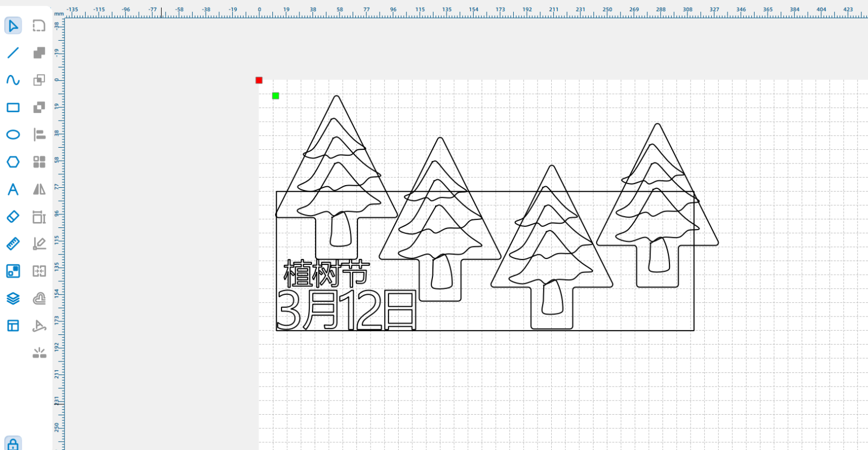
Task: Pick the straight Line drawing tool
Action: 13,53
